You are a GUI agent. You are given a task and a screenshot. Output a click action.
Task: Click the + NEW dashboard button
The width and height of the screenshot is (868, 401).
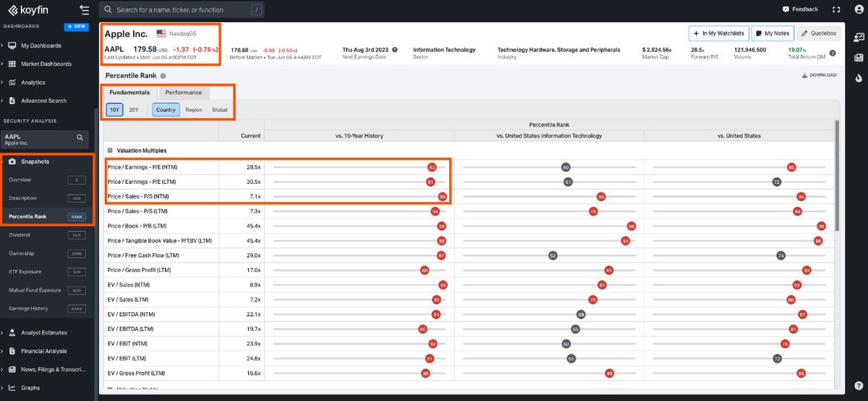tap(76, 27)
